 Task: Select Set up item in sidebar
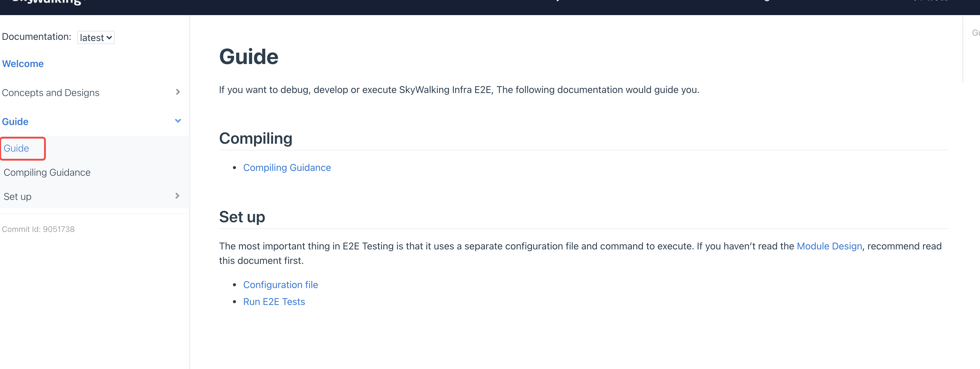(17, 197)
